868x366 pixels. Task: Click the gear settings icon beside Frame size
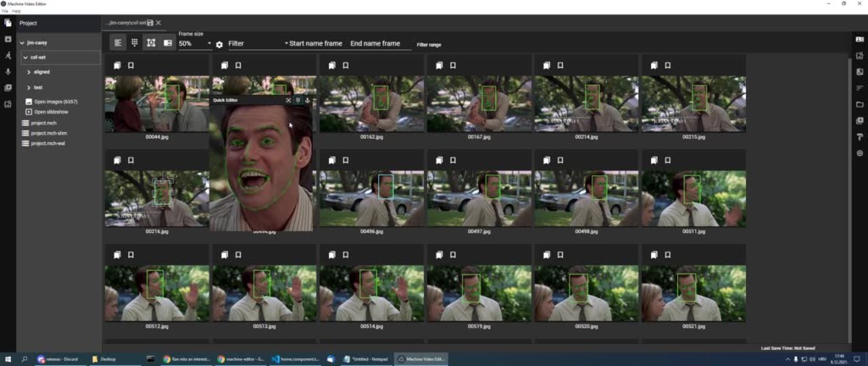point(220,45)
